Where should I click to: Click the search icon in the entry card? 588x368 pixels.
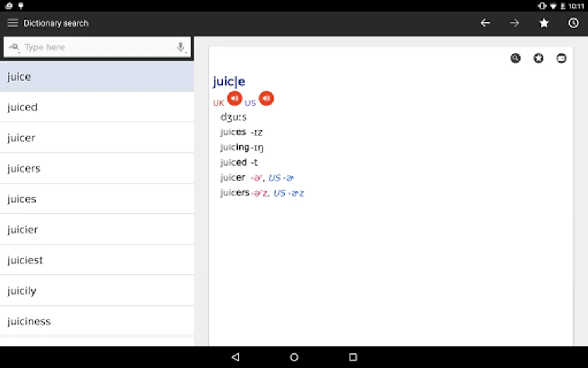[516, 58]
